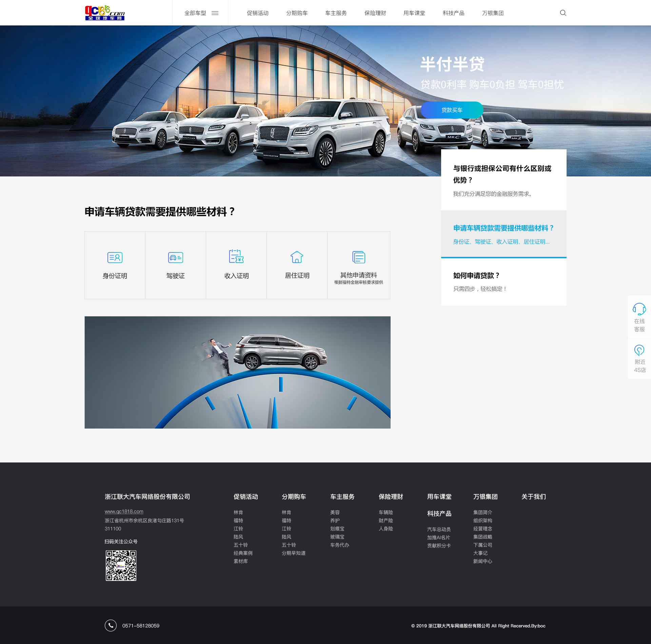This screenshot has height=644, width=651.
Task: Open the www.qc1818.com footer link
Action: click(x=124, y=511)
